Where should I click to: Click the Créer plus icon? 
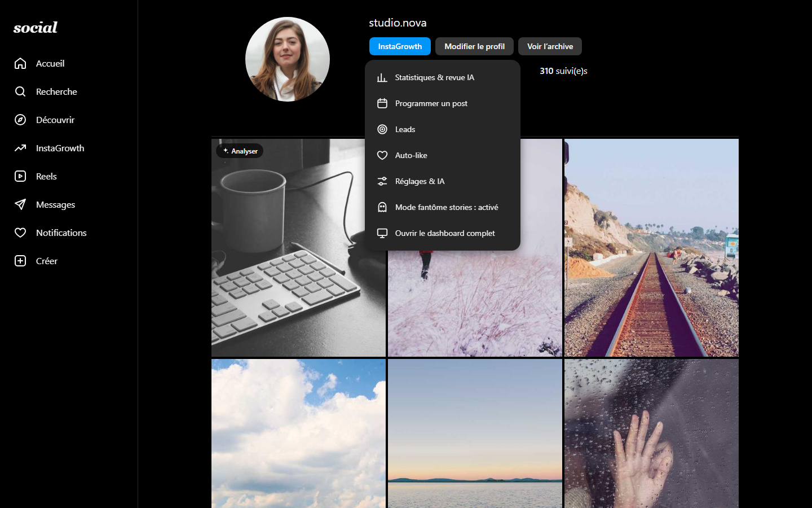point(20,261)
